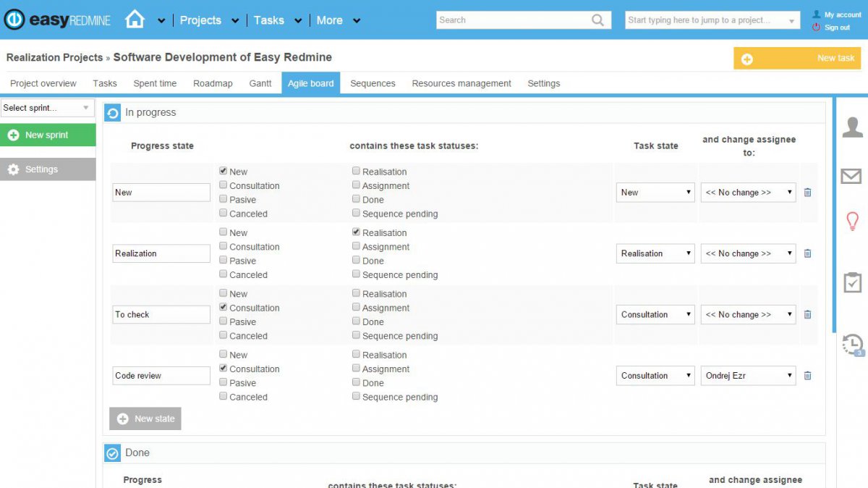Open the Select sprint dropdown
The width and height of the screenshot is (868, 488).
47,107
